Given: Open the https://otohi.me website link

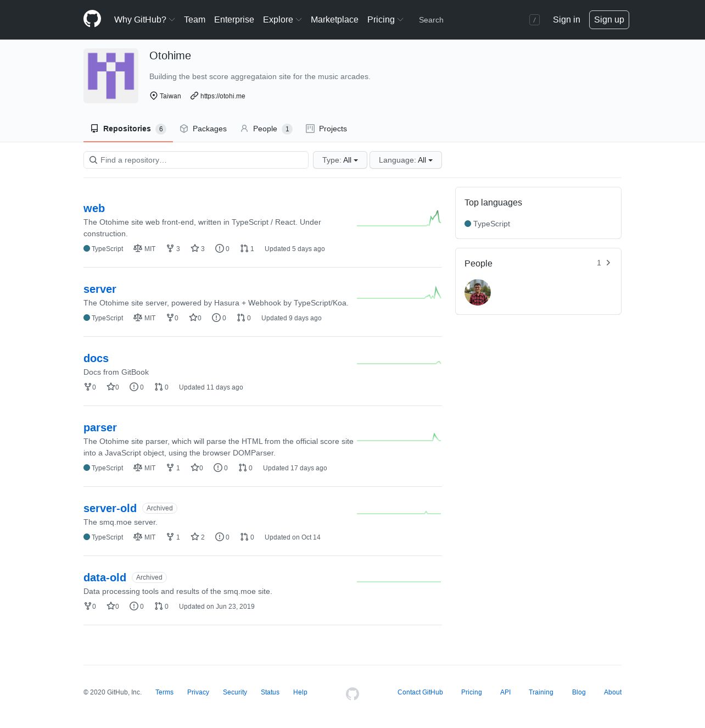Looking at the screenshot, I should (x=222, y=96).
